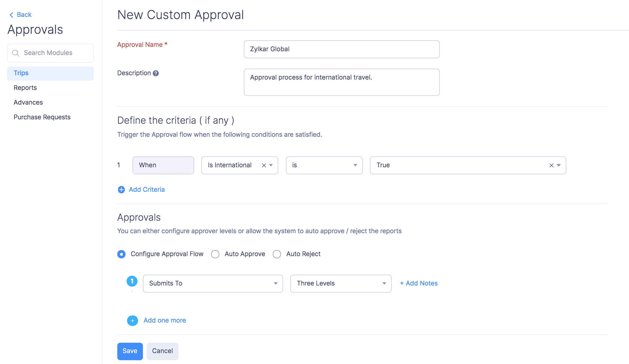Click the Back chevron arrow icon
Viewport: 629px width, 364px height.
(x=11, y=15)
